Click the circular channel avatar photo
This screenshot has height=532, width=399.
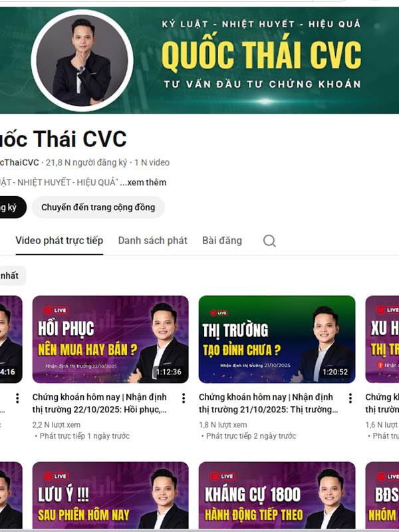82,61
